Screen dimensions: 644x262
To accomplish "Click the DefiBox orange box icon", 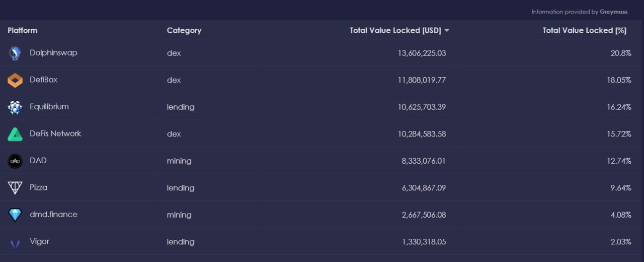I will 15,80.
